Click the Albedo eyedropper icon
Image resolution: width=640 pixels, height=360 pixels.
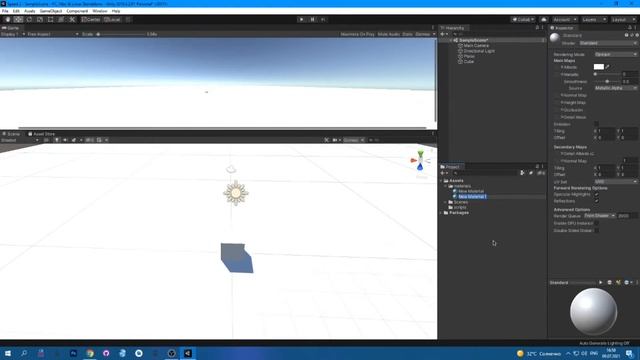click(608, 67)
